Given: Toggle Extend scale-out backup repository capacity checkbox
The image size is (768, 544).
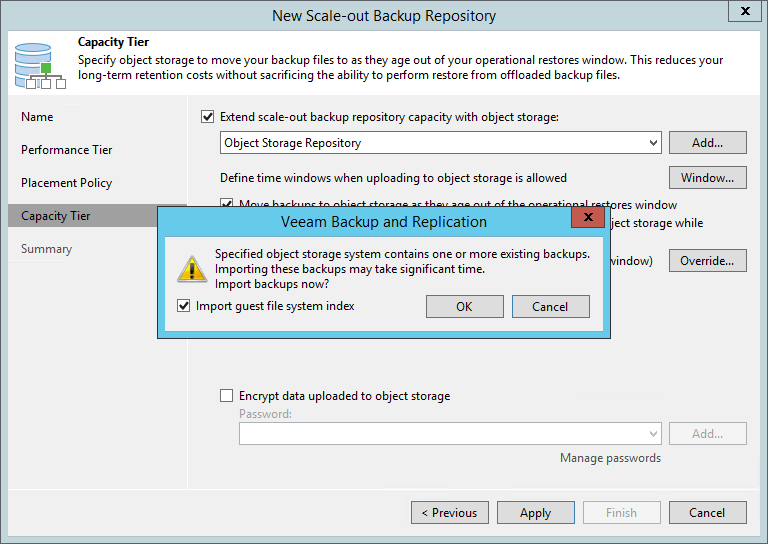Looking at the screenshot, I should pyautogui.click(x=208, y=117).
